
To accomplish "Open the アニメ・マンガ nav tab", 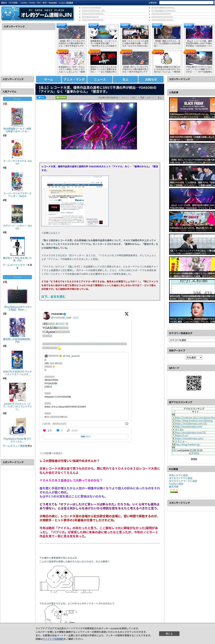I will (x=74, y=79).
